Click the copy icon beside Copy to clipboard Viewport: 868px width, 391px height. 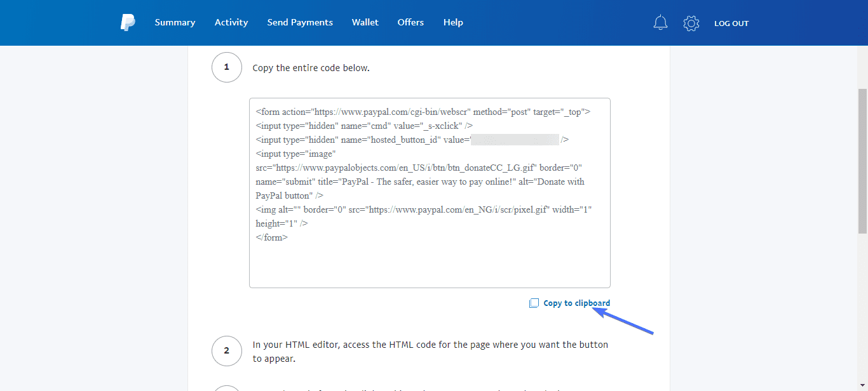pyautogui.click(x=534, y=303)
